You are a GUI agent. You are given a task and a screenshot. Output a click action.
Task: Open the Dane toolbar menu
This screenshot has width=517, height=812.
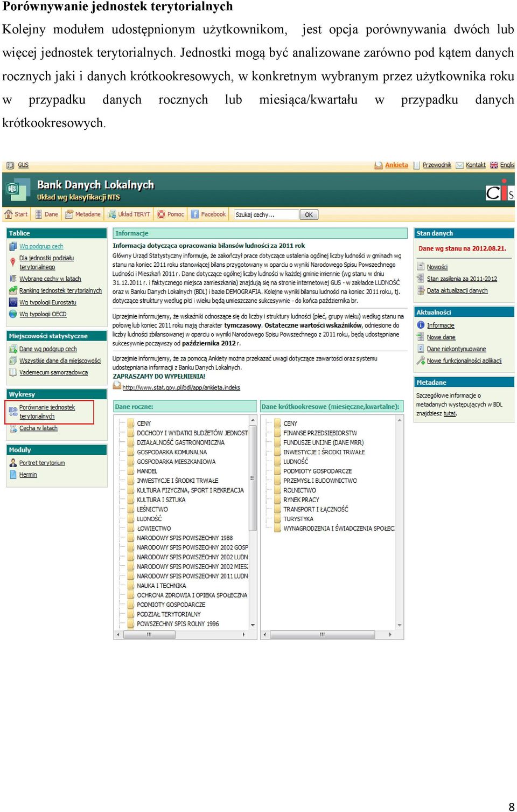(x=47, y=214)
